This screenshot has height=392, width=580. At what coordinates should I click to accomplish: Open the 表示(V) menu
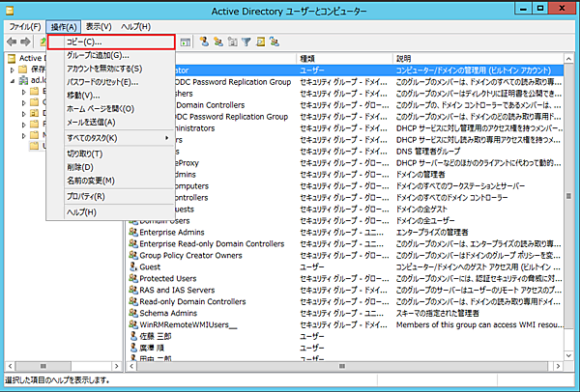(99, 27)
